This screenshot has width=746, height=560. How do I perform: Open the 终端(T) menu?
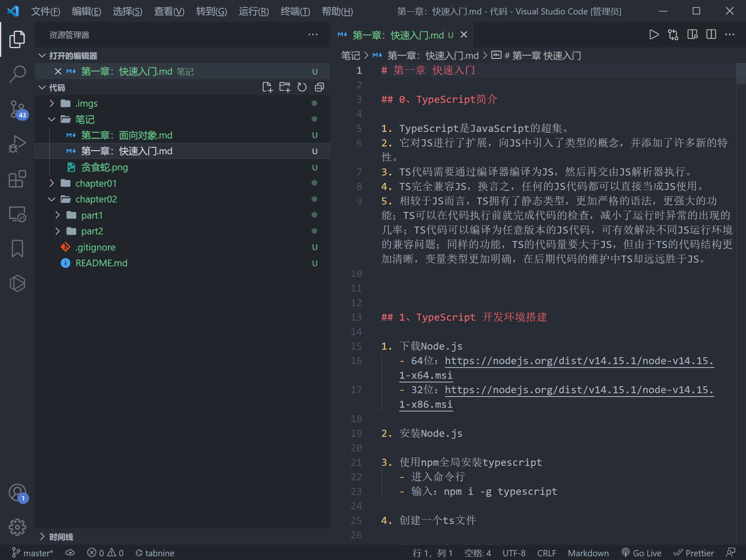295,11
